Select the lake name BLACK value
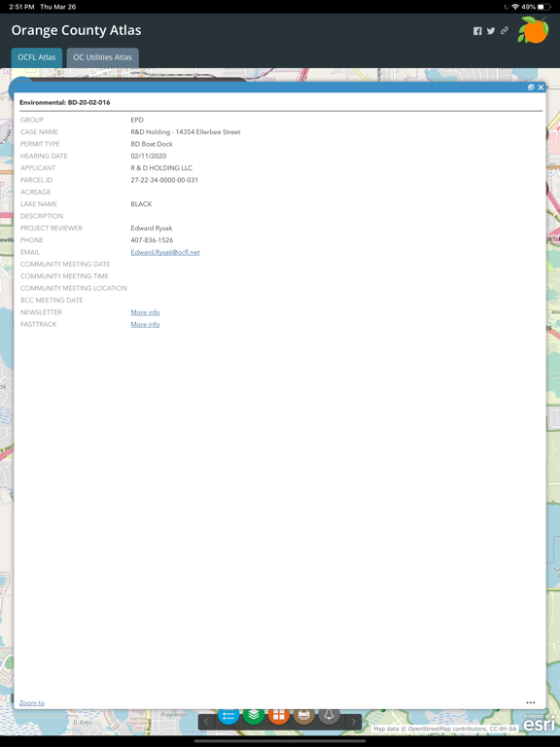560x747 pixels. point(141,204)
